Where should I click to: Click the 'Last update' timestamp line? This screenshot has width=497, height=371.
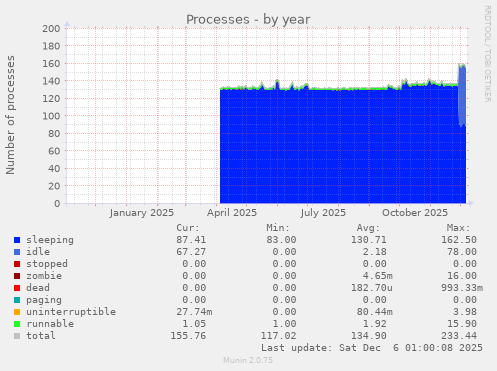pyautogui.click(x=372, y=348)
